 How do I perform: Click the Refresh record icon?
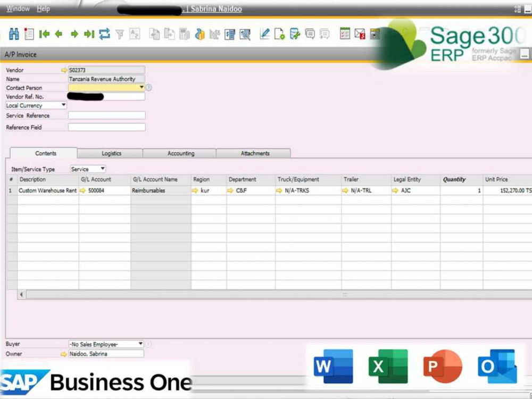click(x=104, y=34)
